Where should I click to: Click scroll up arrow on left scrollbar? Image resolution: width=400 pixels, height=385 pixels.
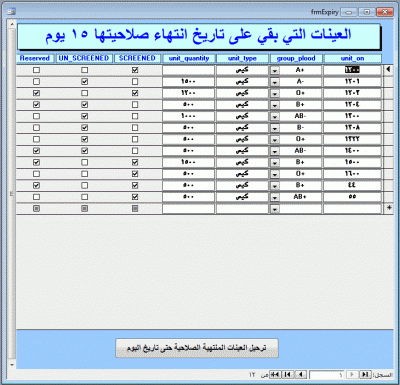[12, 24]
